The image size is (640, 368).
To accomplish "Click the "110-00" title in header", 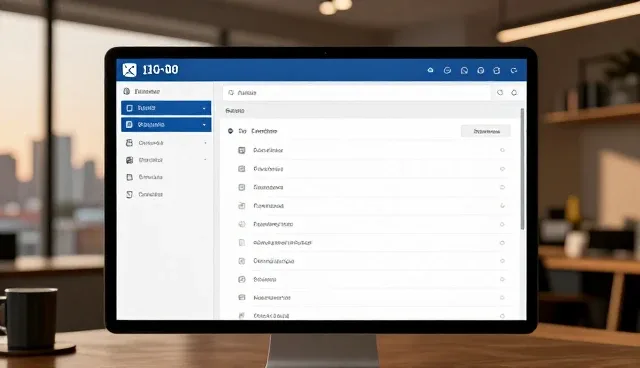I will click(160, 70).
